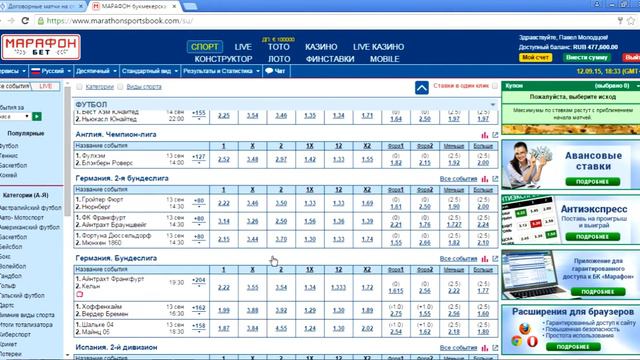This screenshot has height=360, width=640.
Task: Toggle the Виды спорта checkbox
Action: pyautogui.click(x=120, y=87)
